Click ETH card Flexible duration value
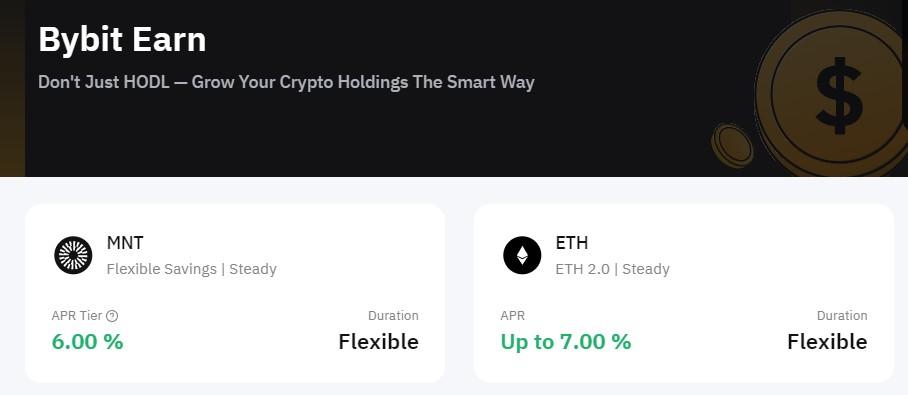The width and height of the screenshot is (908, 395). [828, 341]
